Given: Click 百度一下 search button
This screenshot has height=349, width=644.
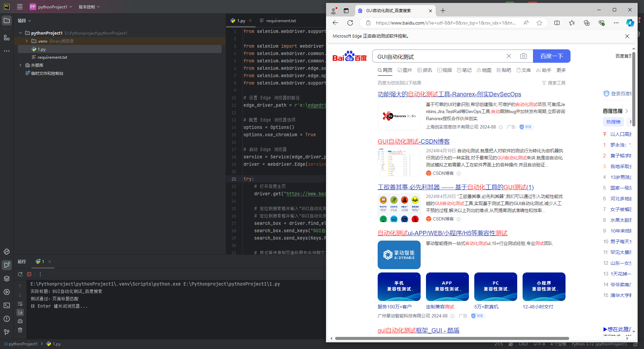Looking at the screenshot, I should click(551, 56).
